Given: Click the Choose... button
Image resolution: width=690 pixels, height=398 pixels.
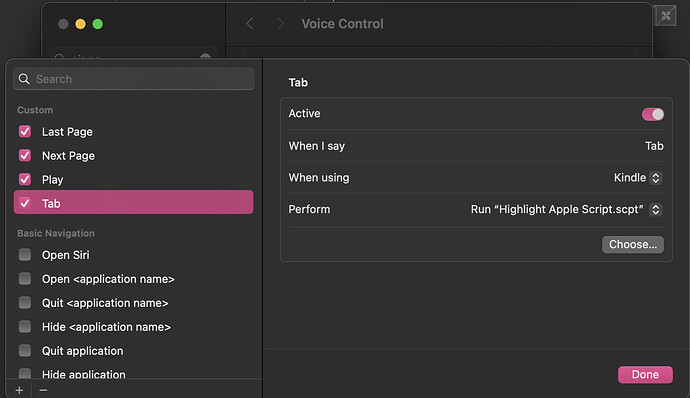Looking at the screenshot, I should [633, 244].
